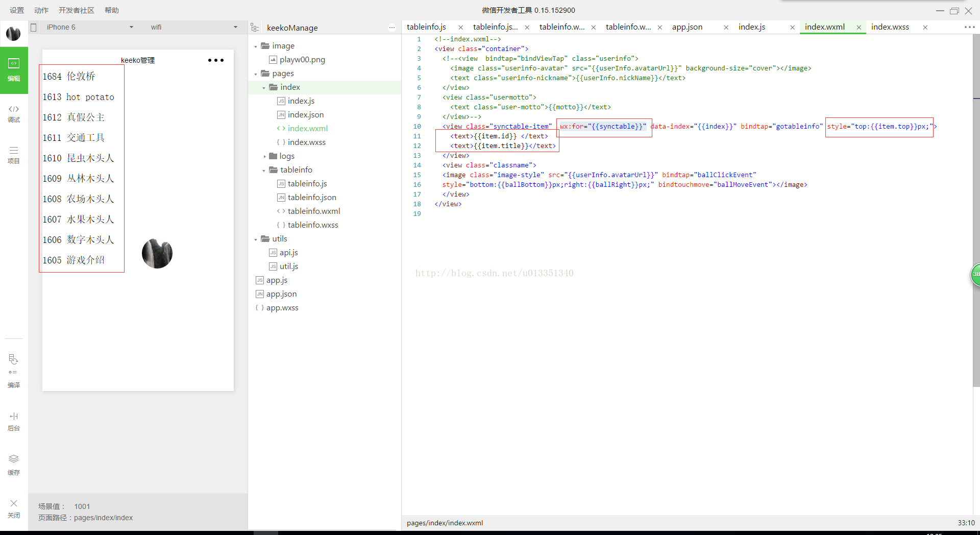
Task: Open the 调试 (Debug) sidebar panel
Action: tap(14, 114)
